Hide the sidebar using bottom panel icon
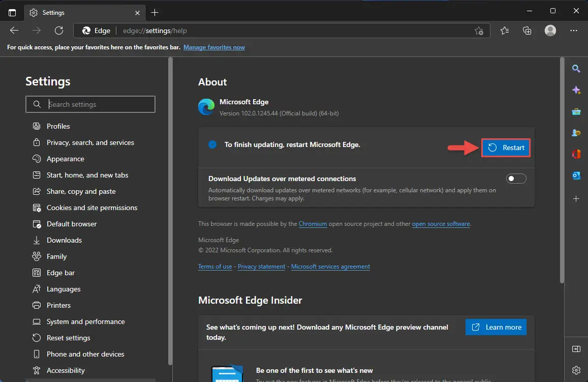 [576, 349]
